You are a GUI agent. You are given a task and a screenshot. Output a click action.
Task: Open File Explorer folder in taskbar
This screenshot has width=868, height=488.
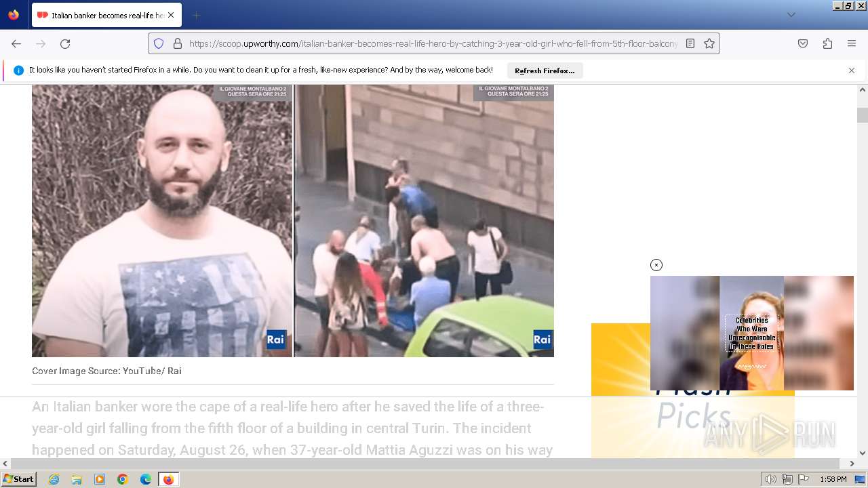click(77, 479)
